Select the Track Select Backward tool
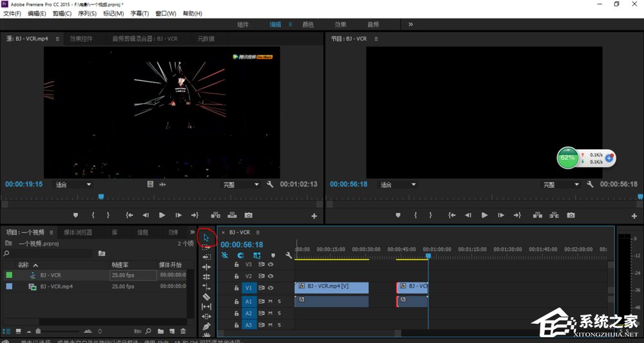 [206, 257]
